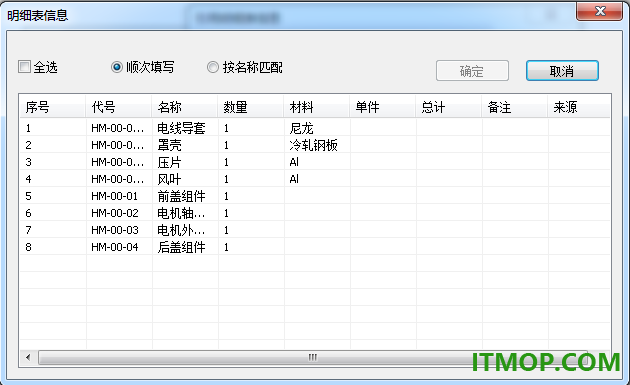Screen dimensions: 630x385
Task: Click the 取消 button
Action: [562, 71]
